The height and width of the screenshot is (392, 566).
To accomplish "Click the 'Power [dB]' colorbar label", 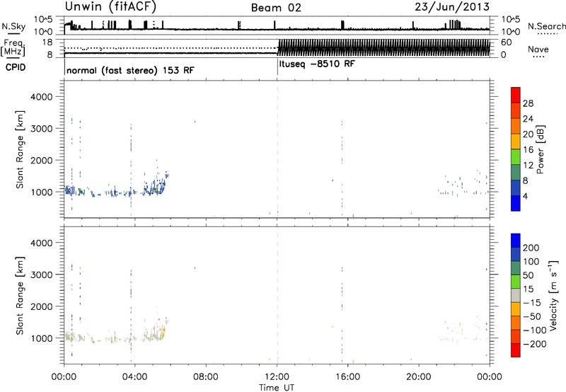I will [541, 149].
